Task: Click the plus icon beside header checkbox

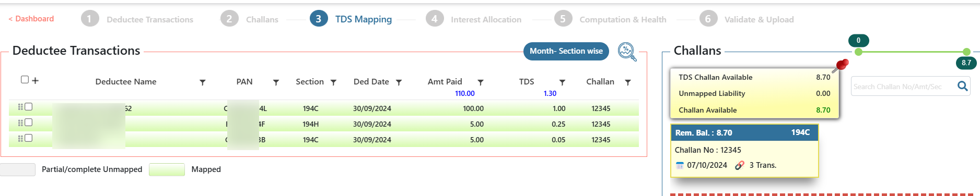Action: pos(36,80)
